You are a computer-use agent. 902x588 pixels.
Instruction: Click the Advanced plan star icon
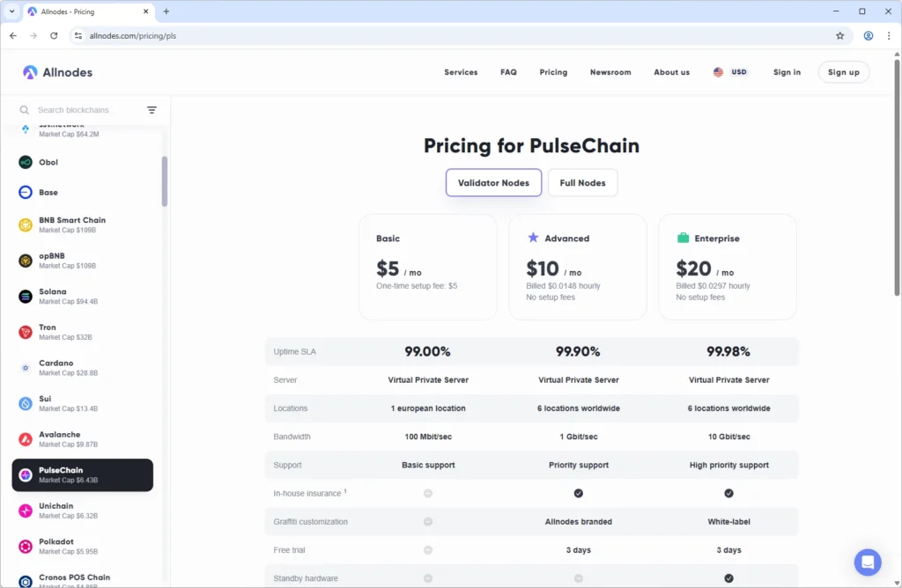click(x=533, y=238)
